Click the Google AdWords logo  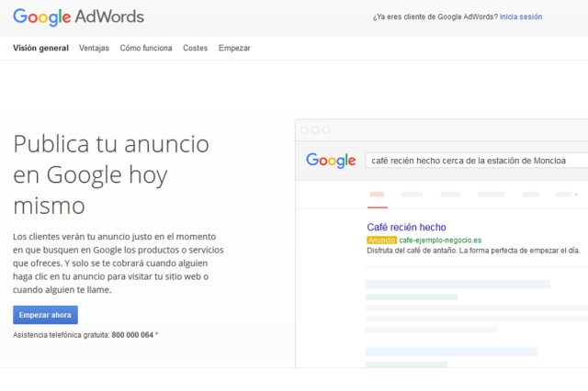click(x=78, y=17)
